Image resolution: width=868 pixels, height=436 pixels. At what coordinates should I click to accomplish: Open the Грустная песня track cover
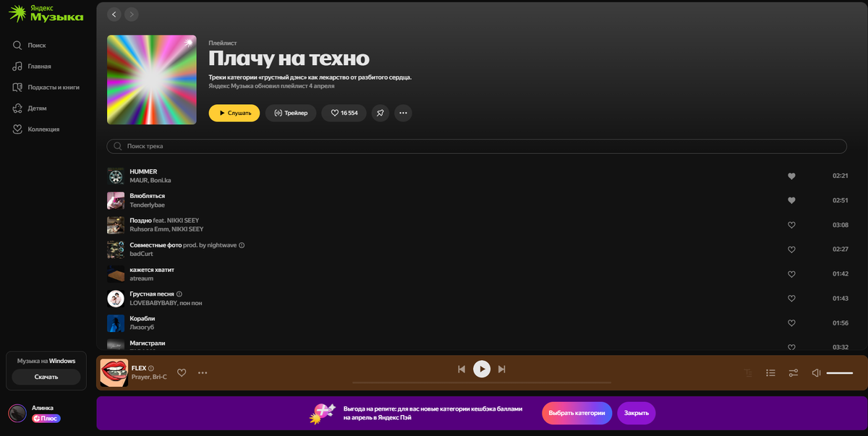116,299
